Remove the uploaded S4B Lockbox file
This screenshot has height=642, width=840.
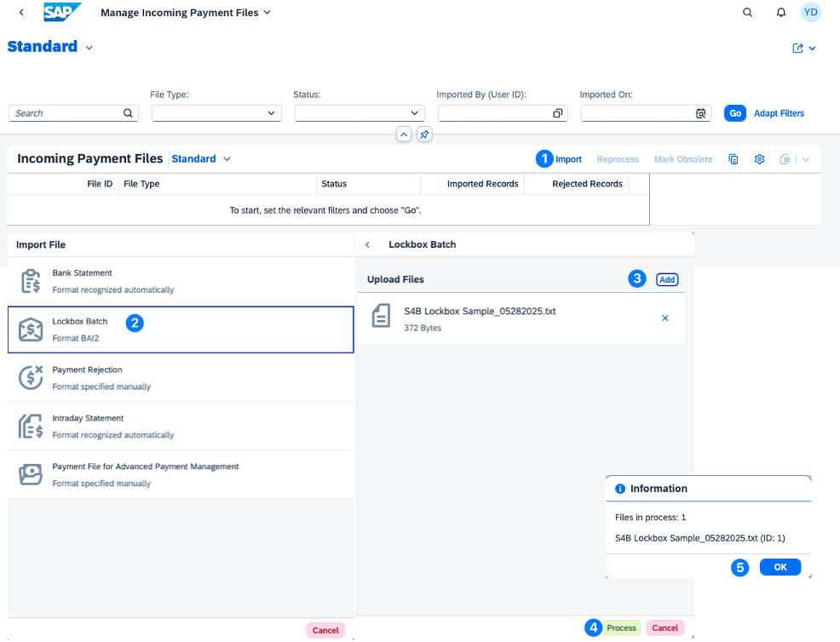point(665,318)
